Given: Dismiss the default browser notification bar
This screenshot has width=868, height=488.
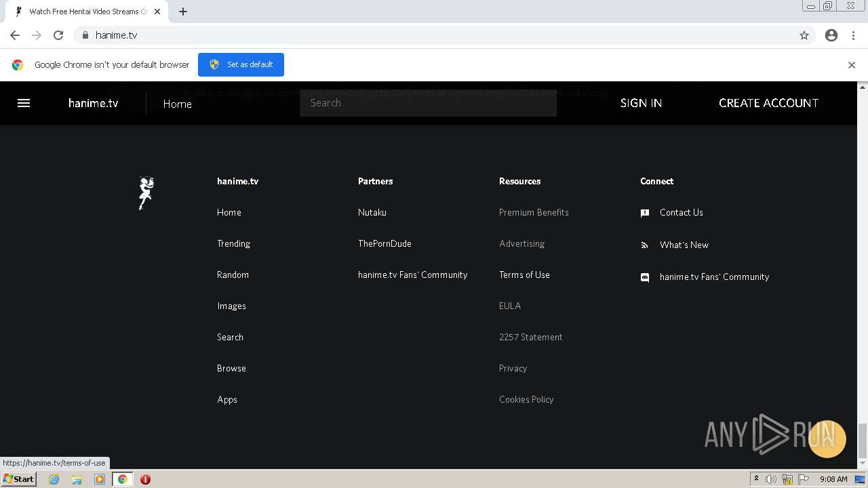Looking at the screenshot, I should (x=851, y=65).
